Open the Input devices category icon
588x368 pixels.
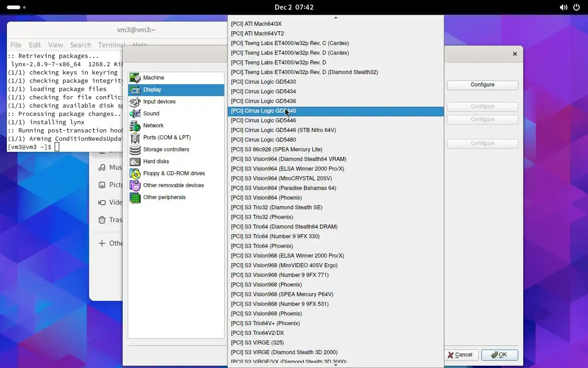click(x=135, y=102)
